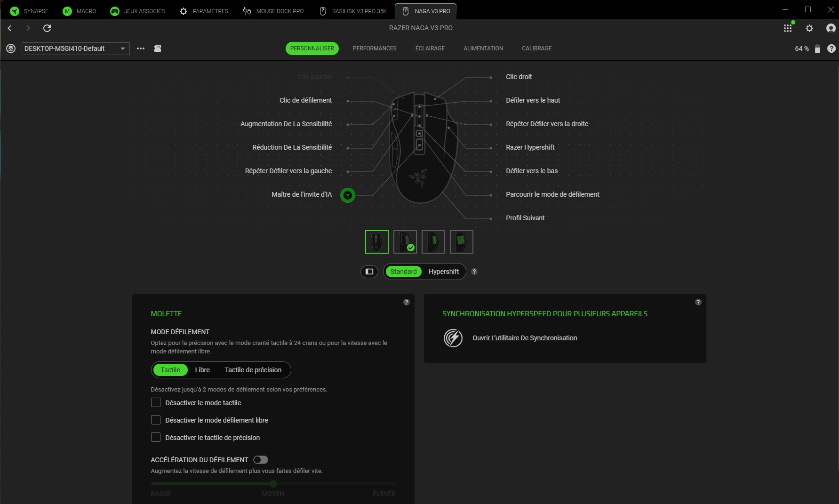Viewport: 839px width, 504px height.
Task: Select Tactile de précision scroll mode
Action: tap(253, 370)
